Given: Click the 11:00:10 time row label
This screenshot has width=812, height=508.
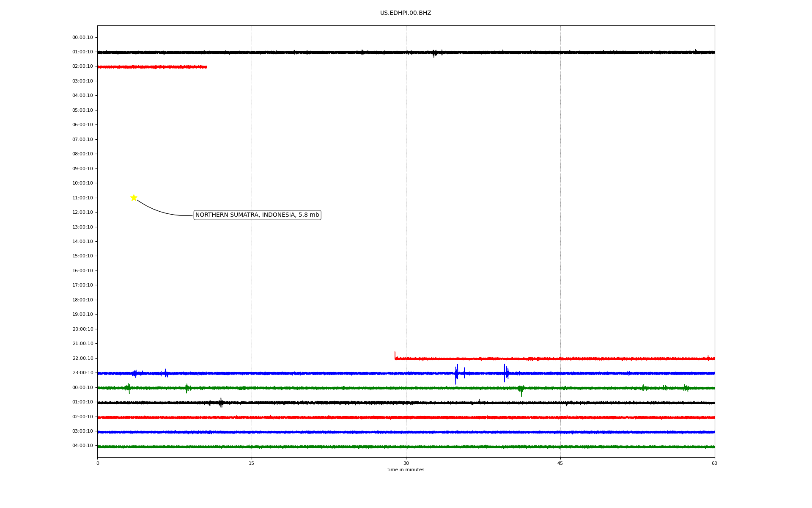Looking at the screenshot, I should pos(82,198).
